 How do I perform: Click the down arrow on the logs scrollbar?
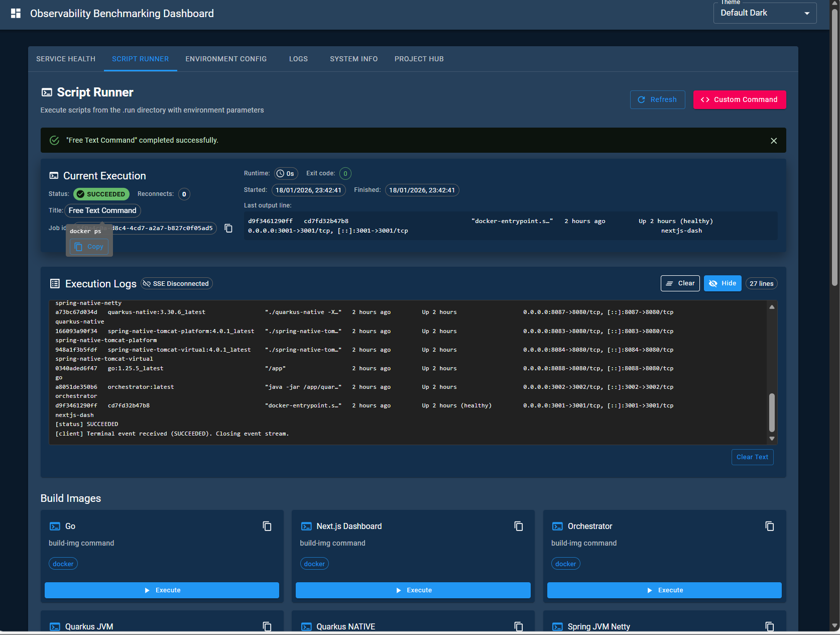(x=772, y=438)
